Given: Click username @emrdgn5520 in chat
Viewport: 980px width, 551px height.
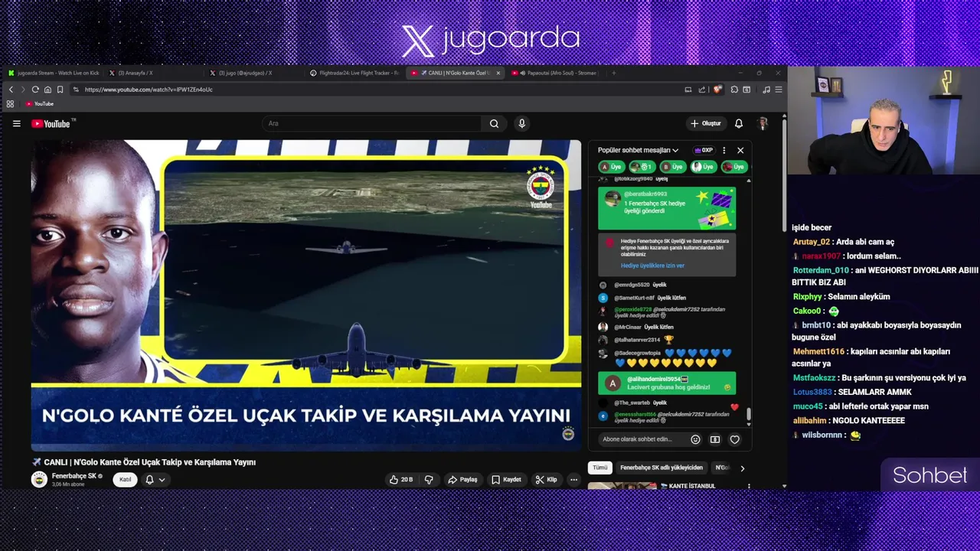Looking at the screenshot, I should tap(632, 285).
